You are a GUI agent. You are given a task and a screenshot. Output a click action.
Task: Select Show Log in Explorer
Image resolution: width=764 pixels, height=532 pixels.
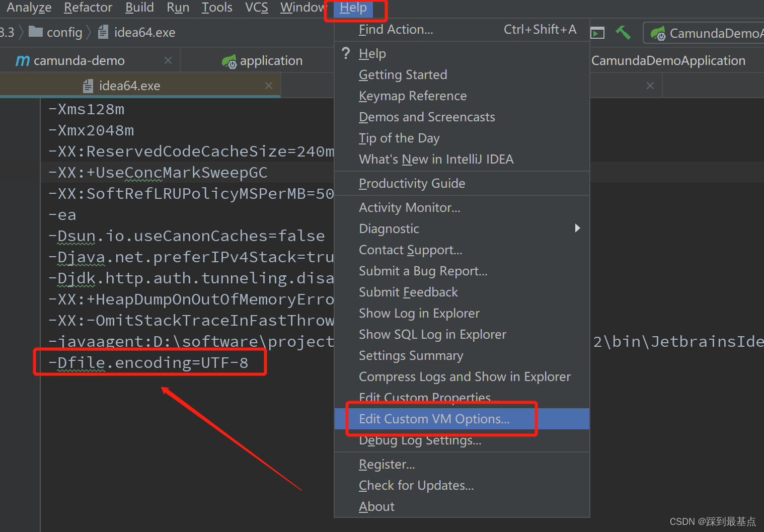(x=462, y=313)
